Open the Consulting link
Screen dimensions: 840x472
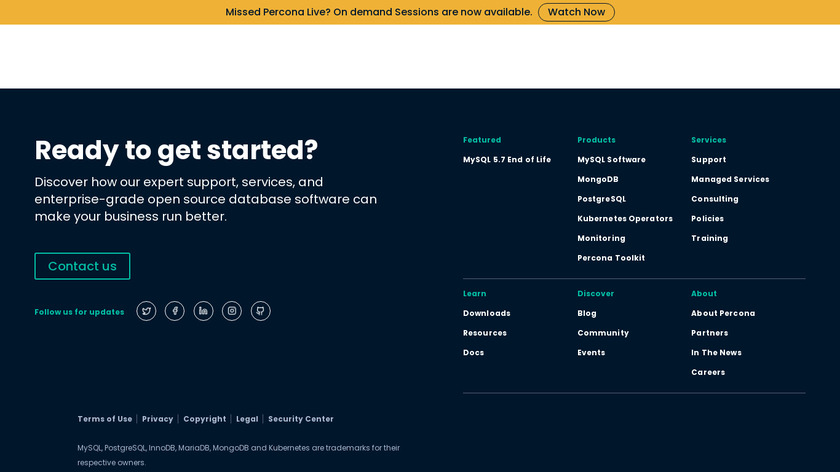(715, 199)
